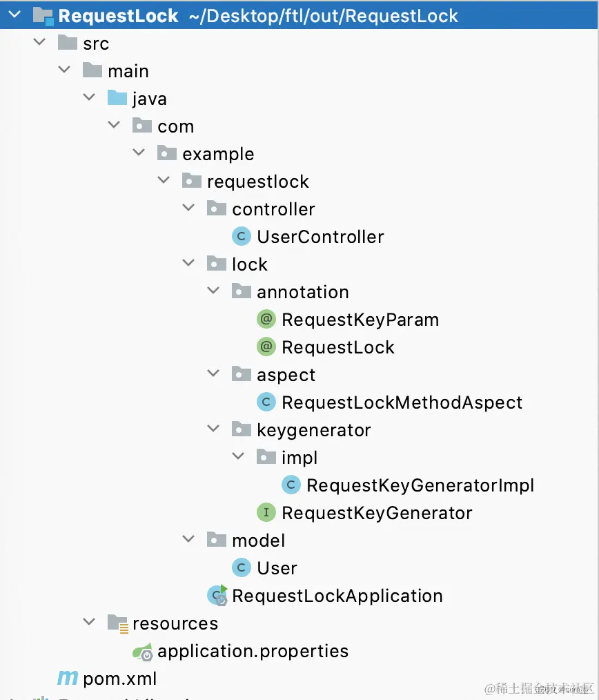Click the RequestKeyParam annotation icon
Screen dimensions: 599x700
(266, 320)
